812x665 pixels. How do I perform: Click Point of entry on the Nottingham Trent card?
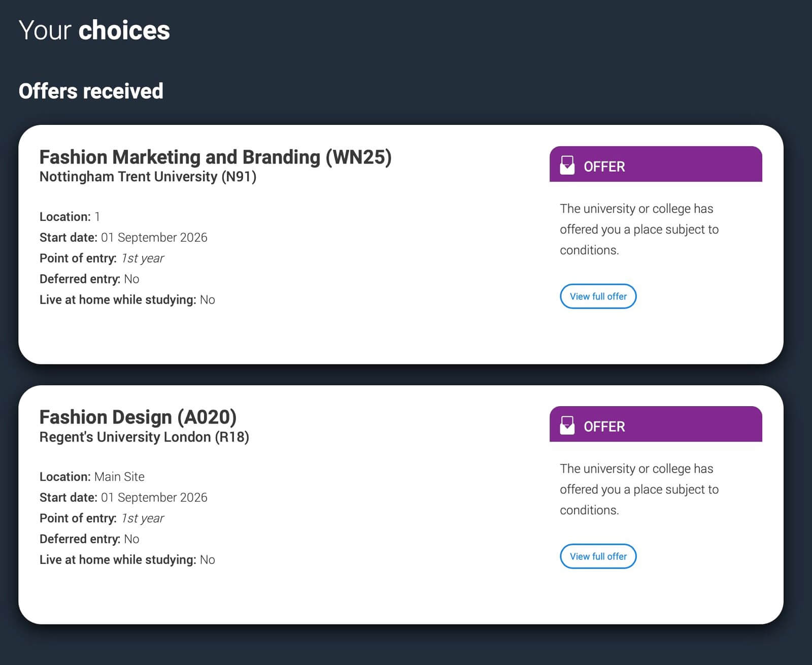101,258
